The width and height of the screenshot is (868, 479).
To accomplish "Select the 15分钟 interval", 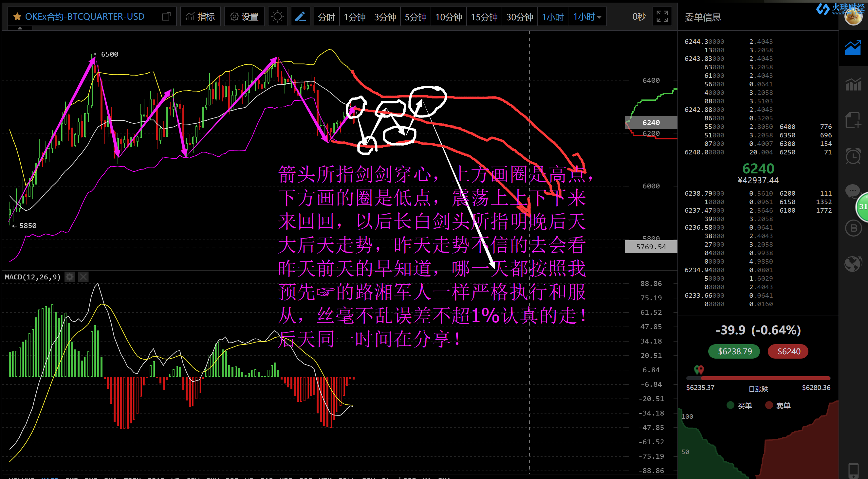I will (x=484, y=17).
